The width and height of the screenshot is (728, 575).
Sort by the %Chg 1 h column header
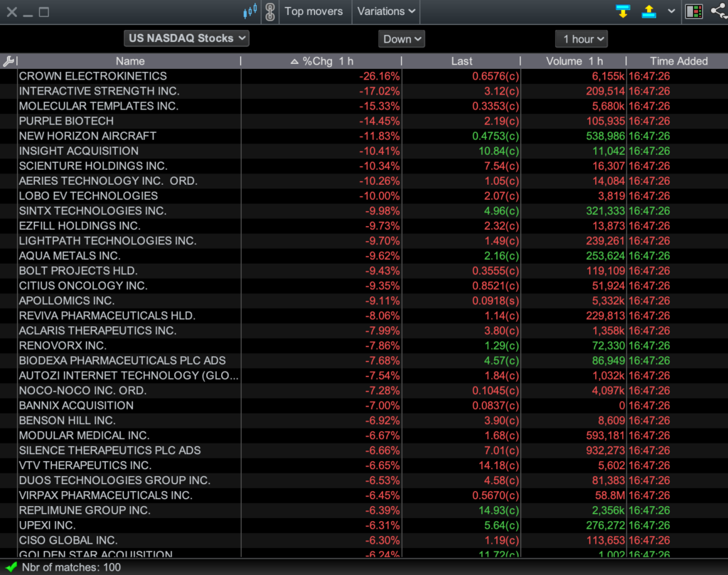321,61
